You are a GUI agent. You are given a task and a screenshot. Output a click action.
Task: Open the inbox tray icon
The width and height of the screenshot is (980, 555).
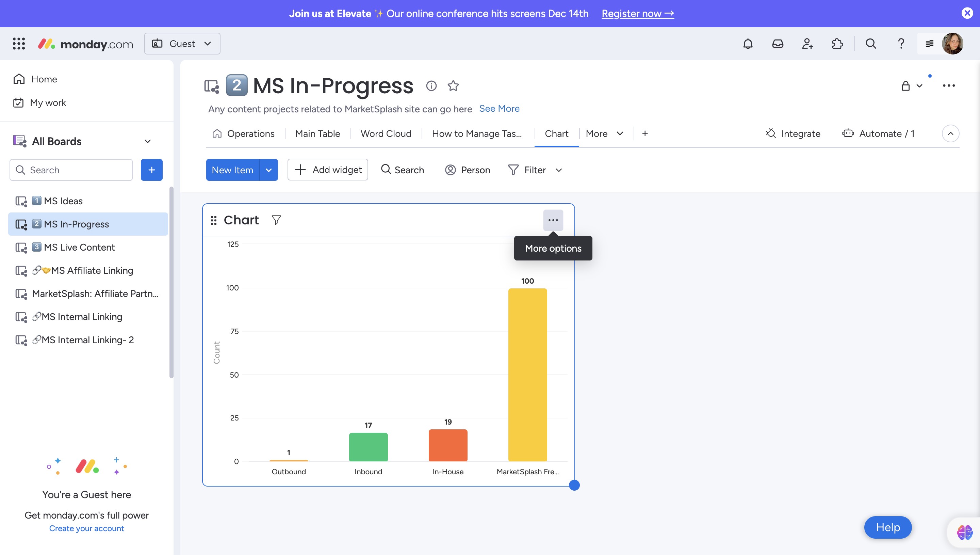coord(778,44)
